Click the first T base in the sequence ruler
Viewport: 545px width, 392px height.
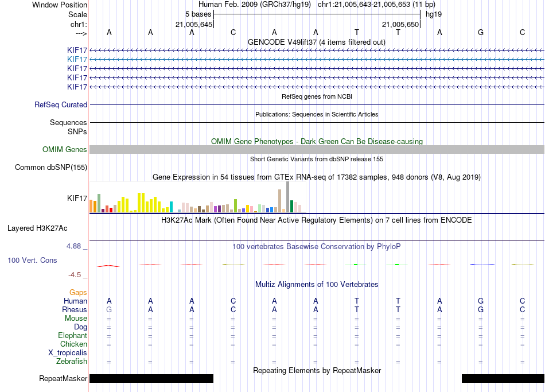click(357, 32)
